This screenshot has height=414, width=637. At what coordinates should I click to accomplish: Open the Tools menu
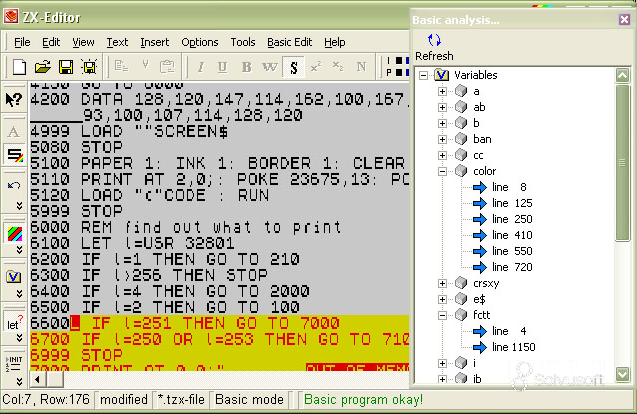pyautogui.click(x=243, y=42)
